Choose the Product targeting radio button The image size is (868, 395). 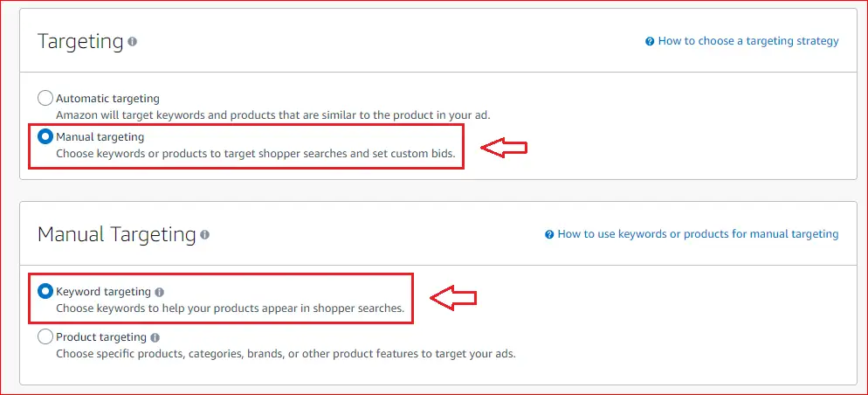pos(45,336)
